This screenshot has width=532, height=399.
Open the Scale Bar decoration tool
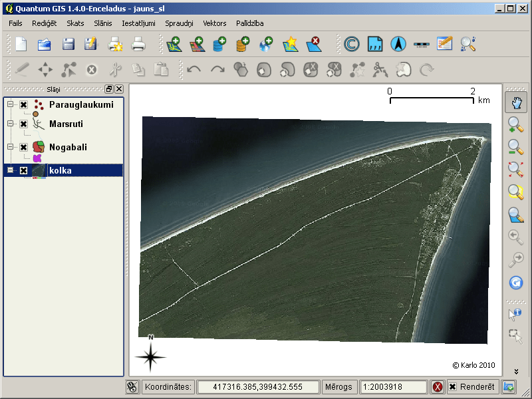coord(422,45)
